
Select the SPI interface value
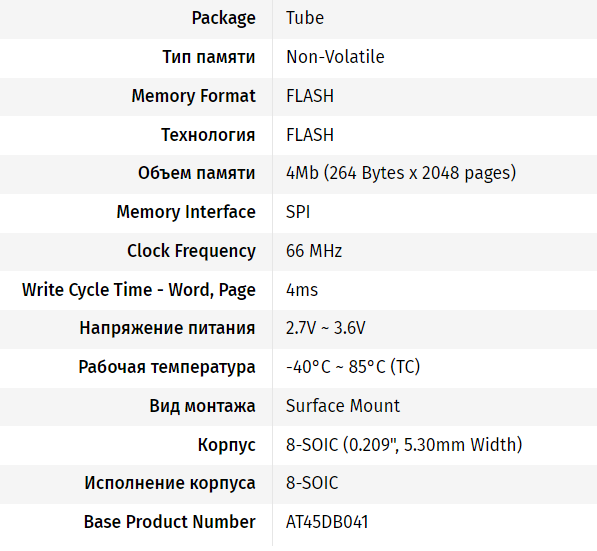(x=298, y=212)
